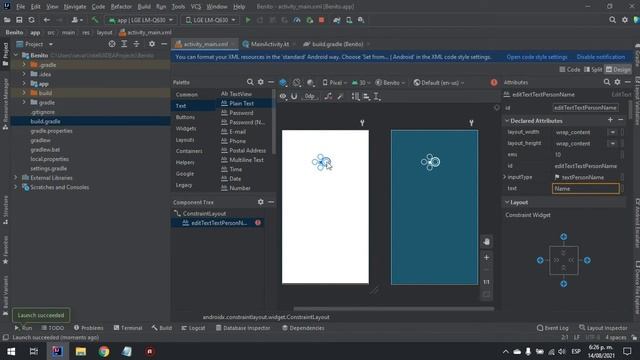Click the view options eye icon in design toolbar
The width and height of the screenshot is (640, 360).
coord(283,97)
